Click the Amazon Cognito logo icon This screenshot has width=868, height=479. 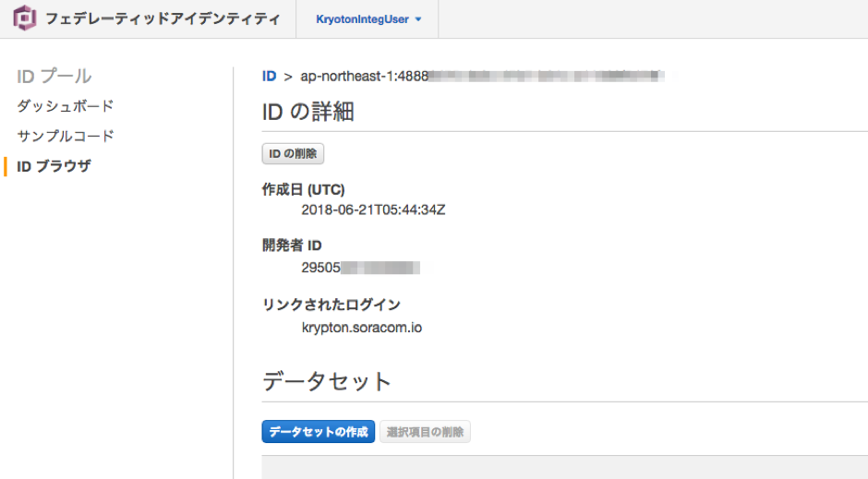coord(25,18)
